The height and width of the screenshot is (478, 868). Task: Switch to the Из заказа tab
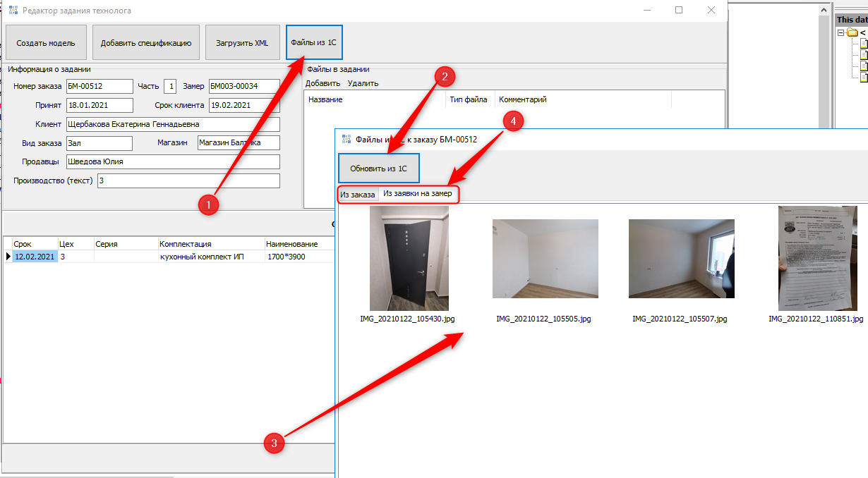pos(358,195)
